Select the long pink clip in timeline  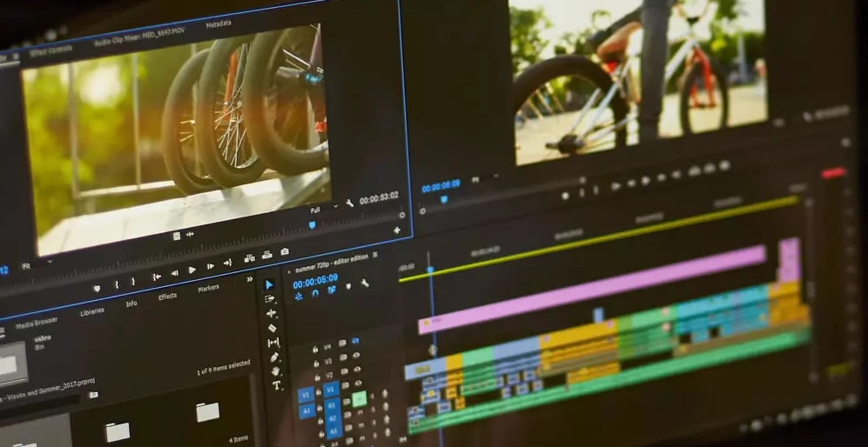click(x=592, y=290)
